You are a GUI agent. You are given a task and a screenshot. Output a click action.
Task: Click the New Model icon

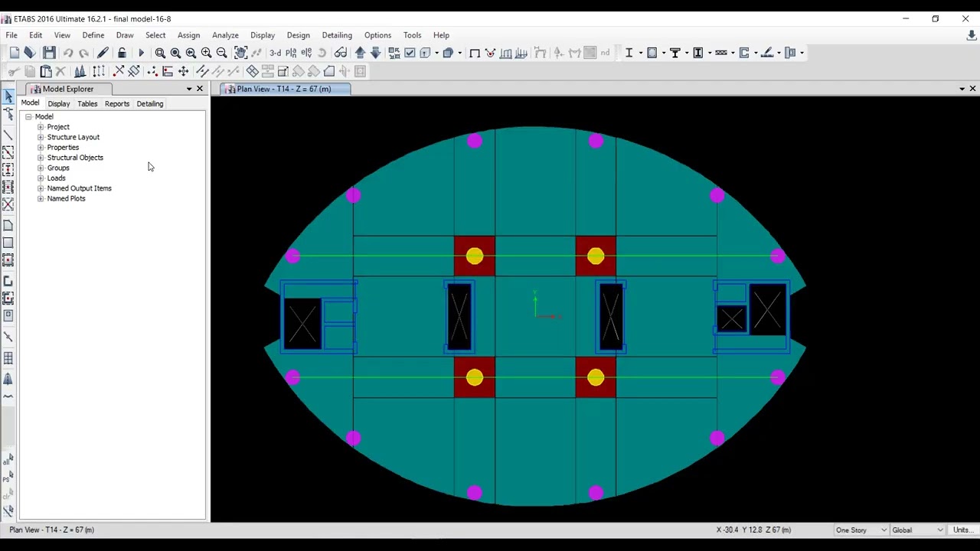(x=15, y=53)
